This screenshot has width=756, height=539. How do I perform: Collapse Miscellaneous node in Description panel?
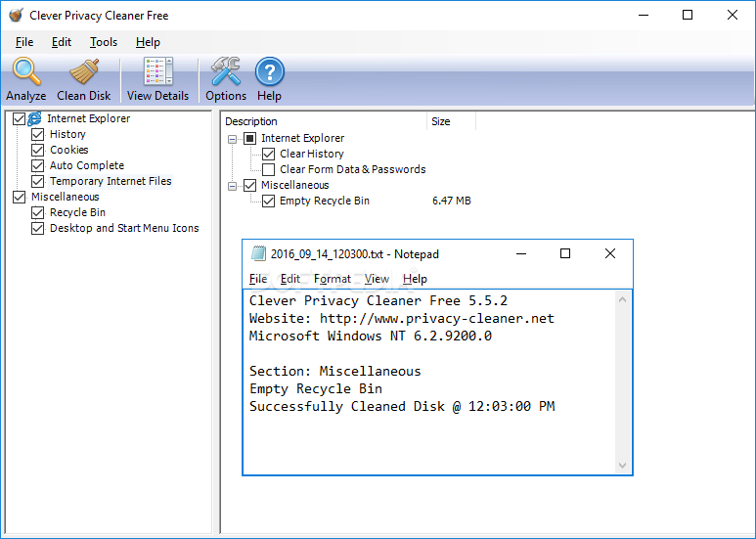pos(233,186)
